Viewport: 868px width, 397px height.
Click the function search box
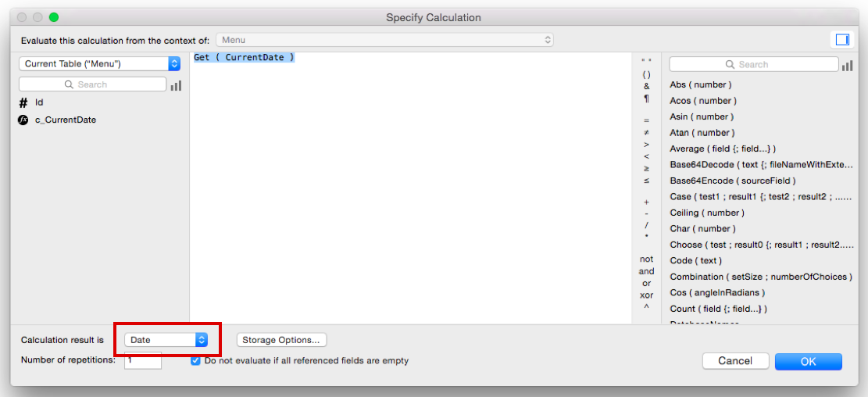click(x=753, y=65)
